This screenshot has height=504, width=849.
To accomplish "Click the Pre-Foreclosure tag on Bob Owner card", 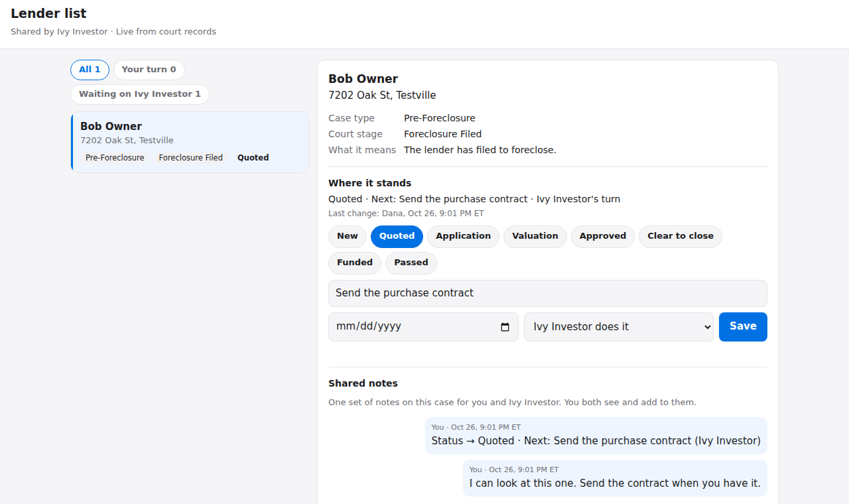I will [115, 158].
